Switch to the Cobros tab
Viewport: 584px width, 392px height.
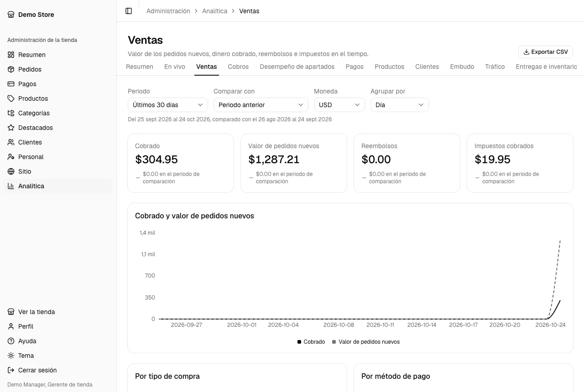coord(238,67)
